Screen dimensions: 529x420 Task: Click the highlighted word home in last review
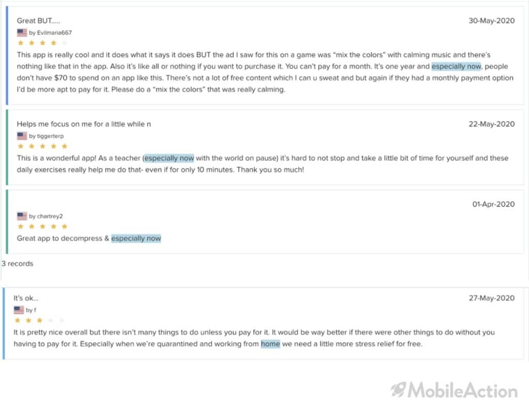point(270,344)
